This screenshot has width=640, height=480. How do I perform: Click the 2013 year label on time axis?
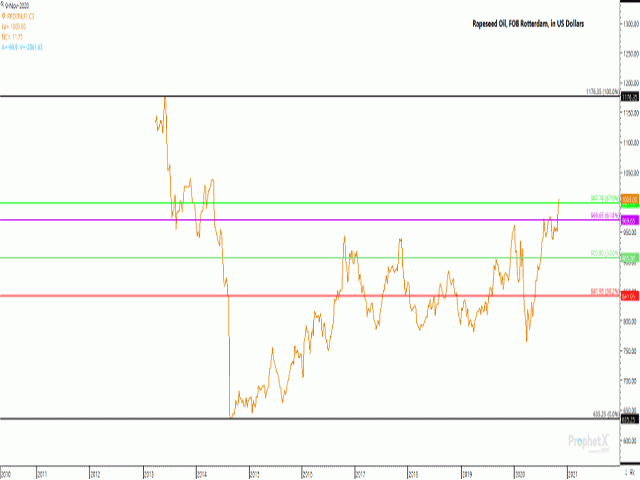(149, 475)
